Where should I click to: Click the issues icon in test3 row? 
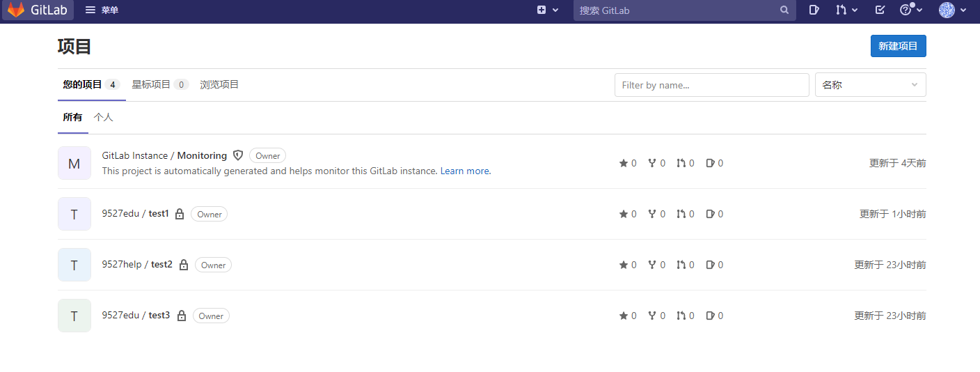click(710, 316)
